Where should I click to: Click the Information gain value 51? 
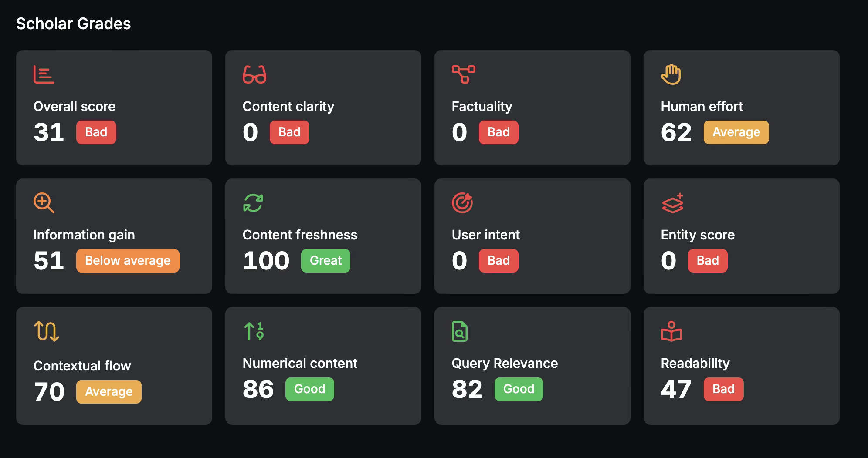click(x=49, y=261)
